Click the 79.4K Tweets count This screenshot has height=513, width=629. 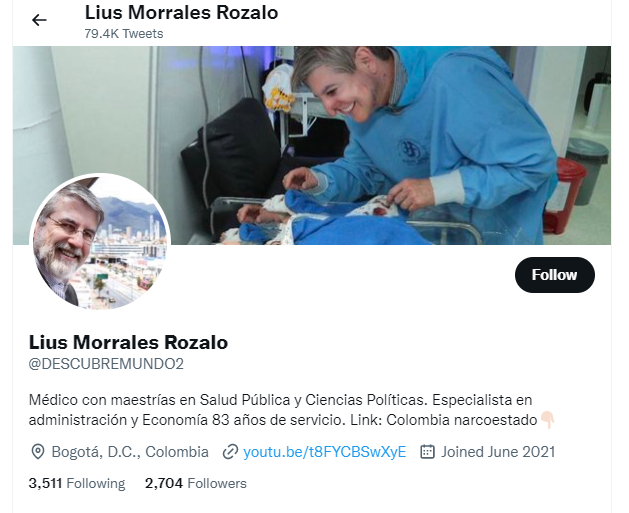[124, 34]
